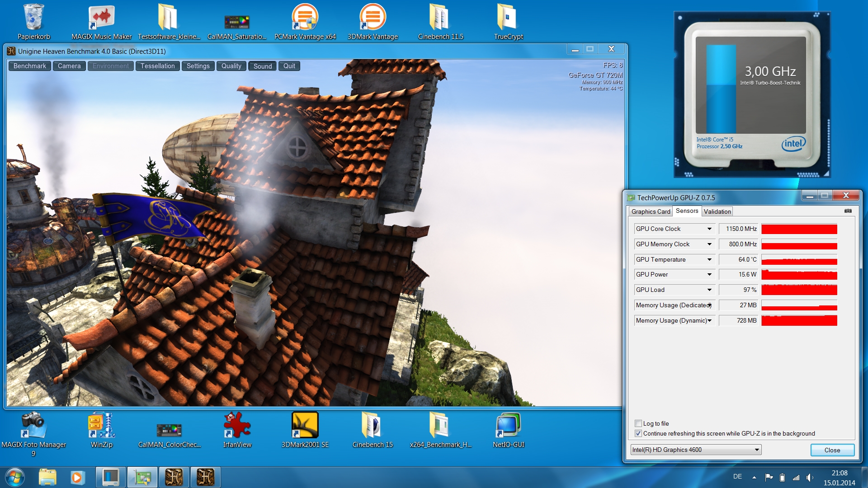Click GPU-Z screenshot camera icon
The height and width of the screenshot is (488, 868).
[x=848, y=211]
